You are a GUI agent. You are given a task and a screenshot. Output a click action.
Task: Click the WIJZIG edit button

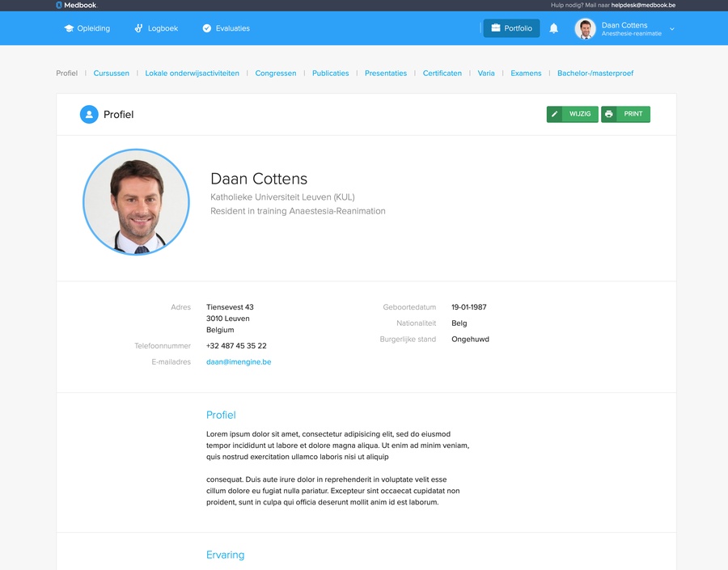click(x=573, y=114)
